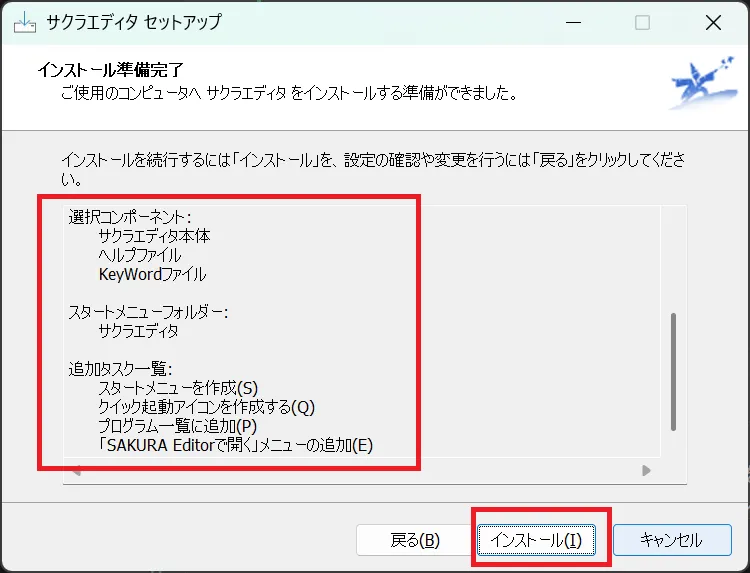Select the 追加タスク一覧: line
This screenshot has width=750, height=573.
(x=120, y=369)
